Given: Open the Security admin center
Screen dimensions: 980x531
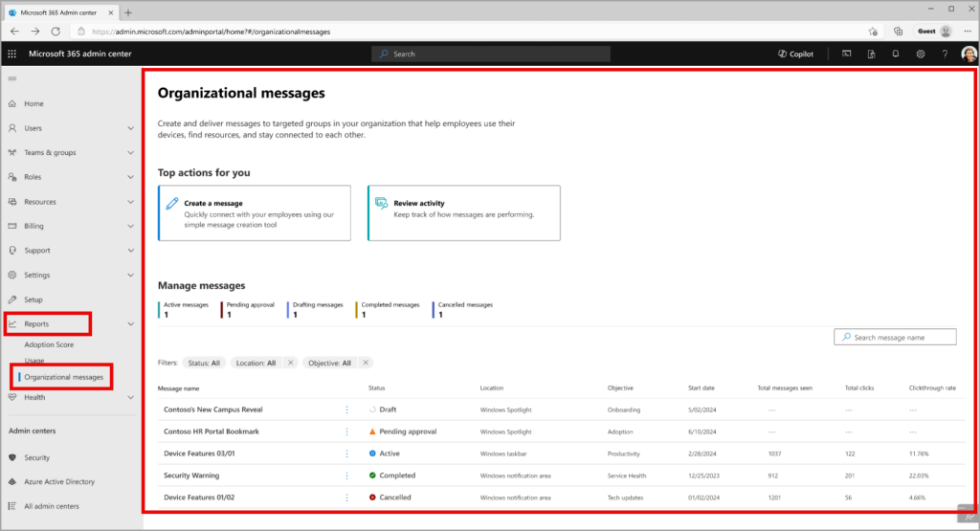Looking at the screenshot, I should [36, 458].
